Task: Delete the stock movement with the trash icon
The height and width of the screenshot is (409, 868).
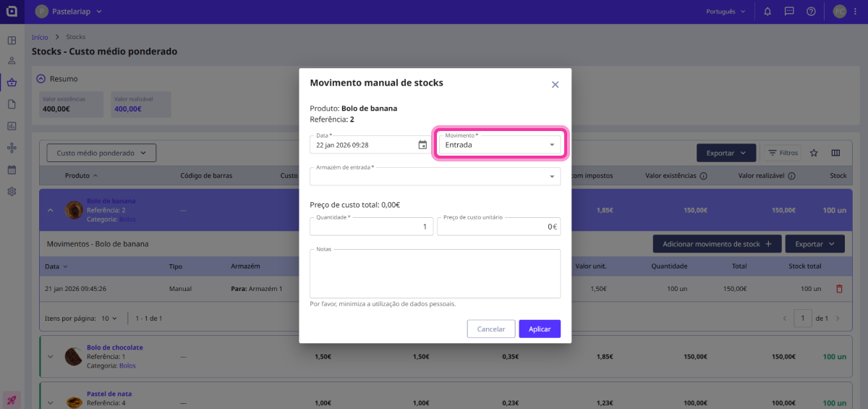Action: pyautogui.click(x=839, y=289)
